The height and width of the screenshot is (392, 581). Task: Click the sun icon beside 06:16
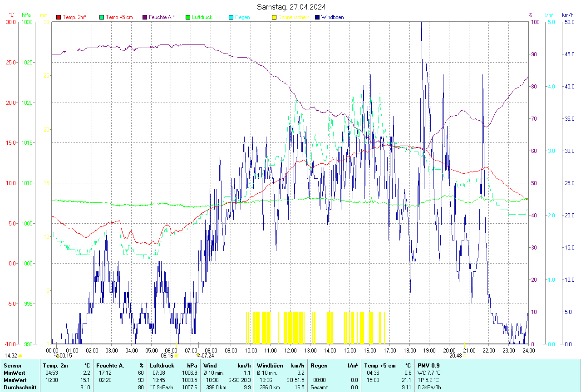point(176,356)
